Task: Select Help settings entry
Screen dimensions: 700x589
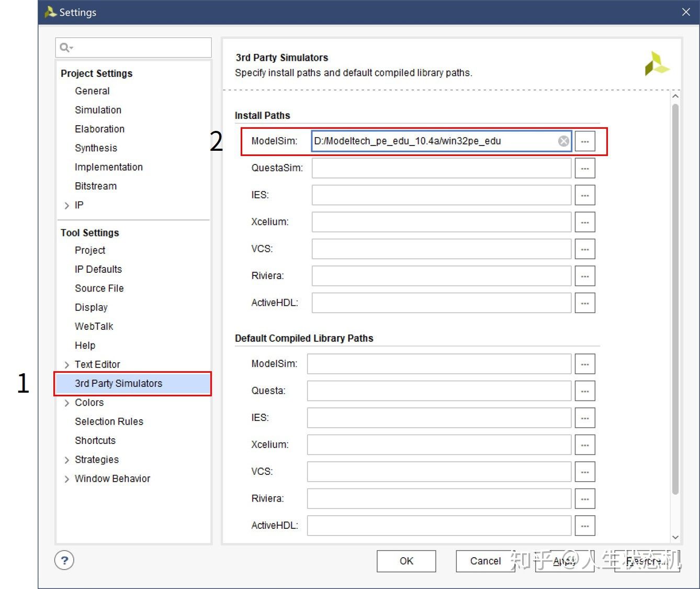Action: coord(85,346)
